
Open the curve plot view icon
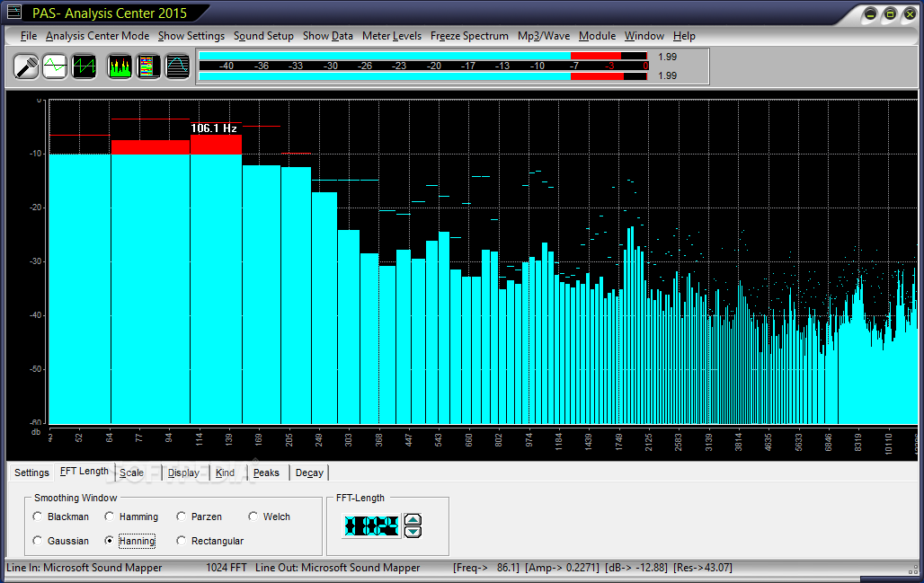(x=177, y=66)
